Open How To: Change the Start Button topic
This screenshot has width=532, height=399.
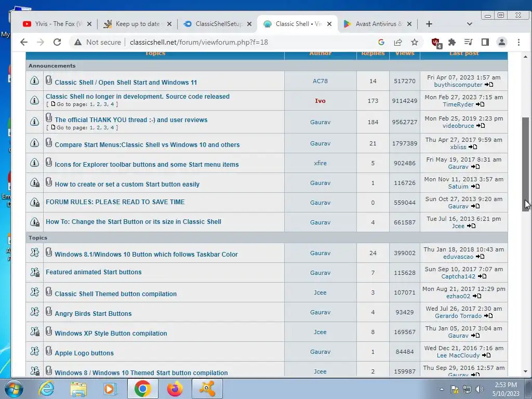(x=134, y=221)
